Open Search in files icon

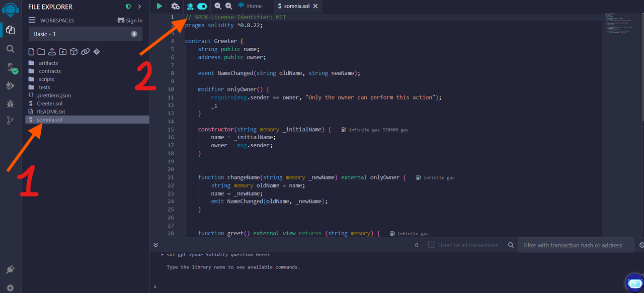pos(10,49)
